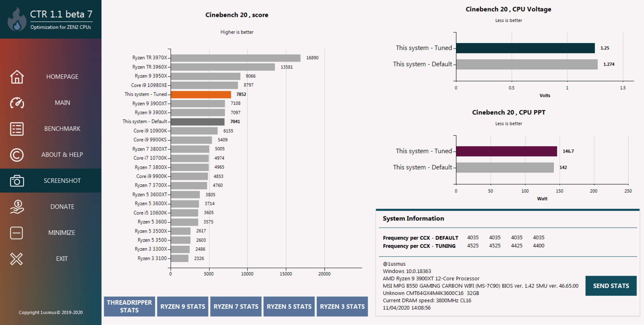The height and width of the screenshot is (325, 644).
Task: Select the SCREENSHOT menu entry
Action: [x=62, y=181]
